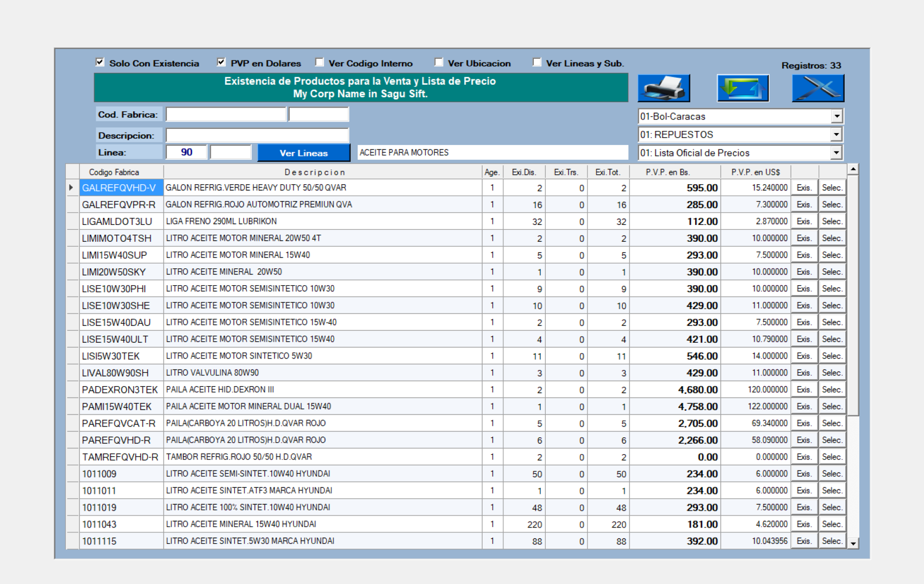Click the Descripcion search input field
Image resolution: width=924 pixels, height=584 pixels.
257,135
